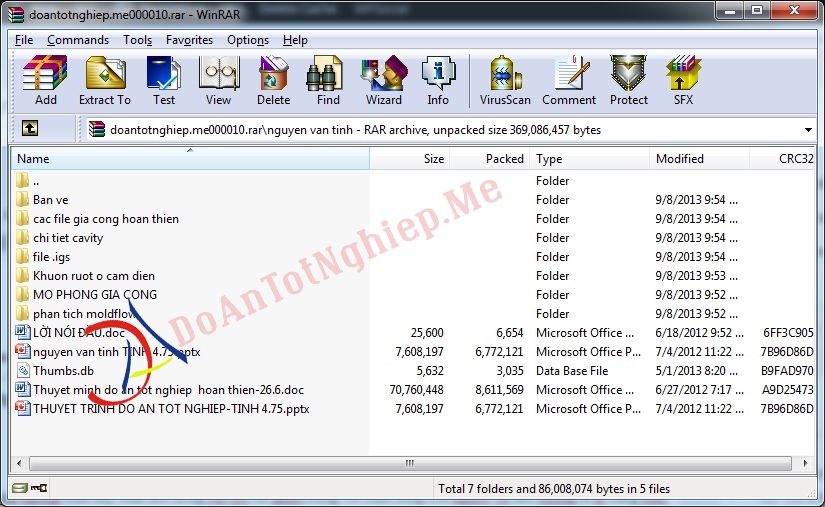Click the key password icon in status bar
This screenshot has height=507, width=825.
pyautogui.click(x=39, y=488)
